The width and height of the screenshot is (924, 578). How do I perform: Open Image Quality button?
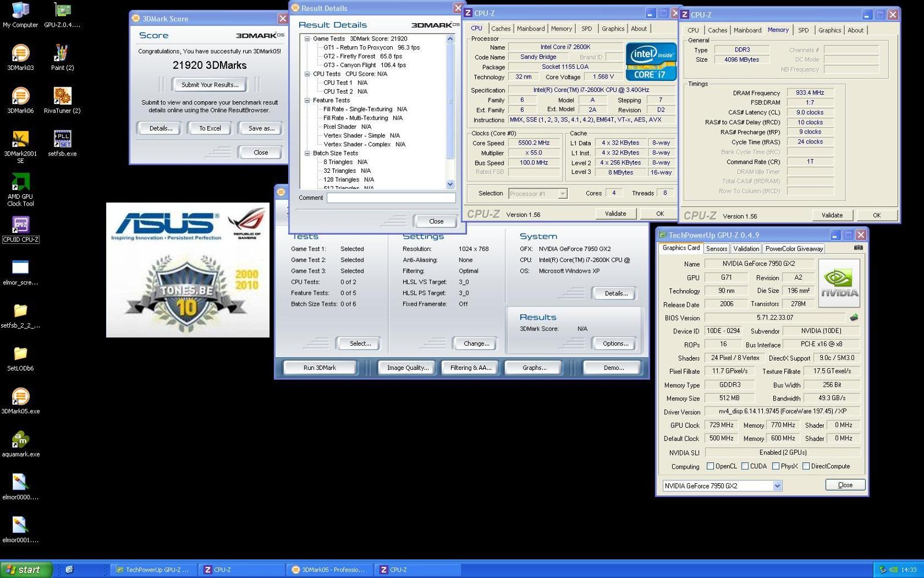[408, 368]
